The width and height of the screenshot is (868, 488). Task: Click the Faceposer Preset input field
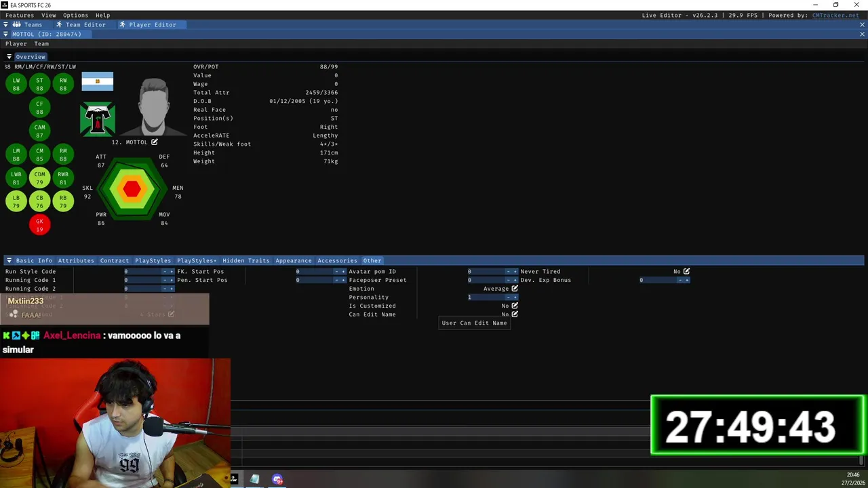486,280
